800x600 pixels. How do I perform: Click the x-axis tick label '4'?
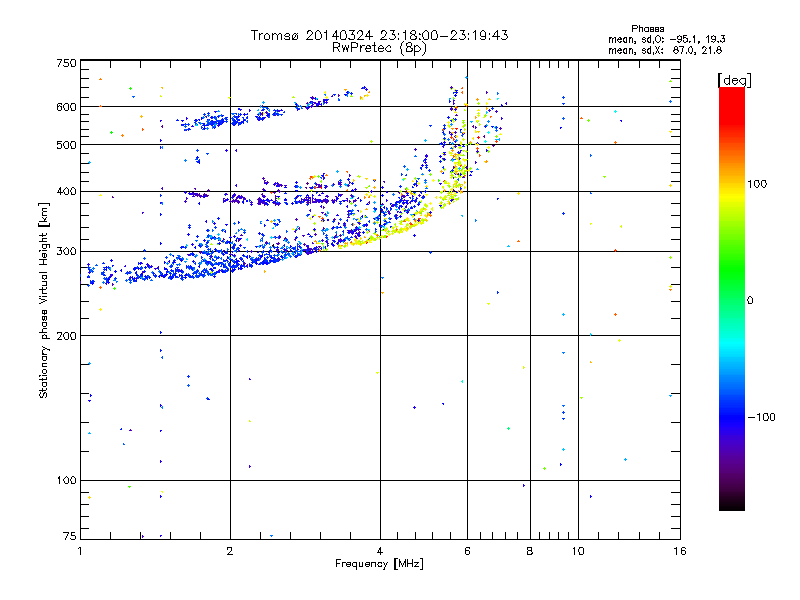click(x=380, y=551)
